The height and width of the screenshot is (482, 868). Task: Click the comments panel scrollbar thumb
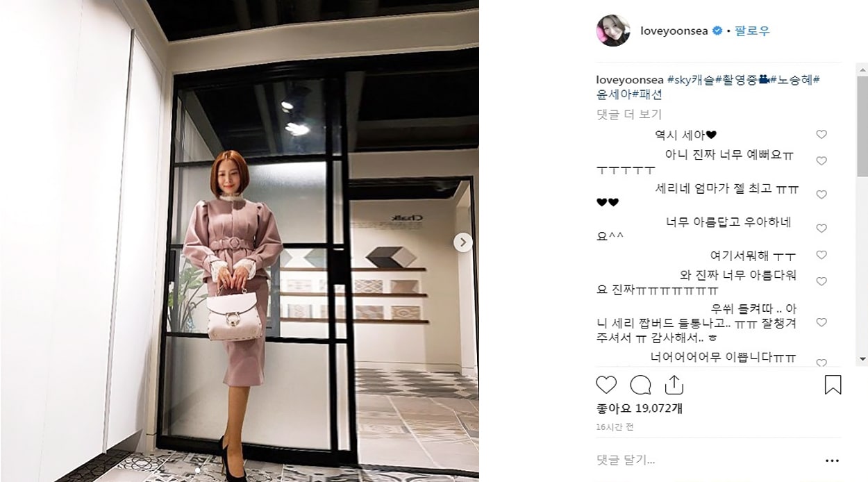pyautogui.click(x=862, y=125)
